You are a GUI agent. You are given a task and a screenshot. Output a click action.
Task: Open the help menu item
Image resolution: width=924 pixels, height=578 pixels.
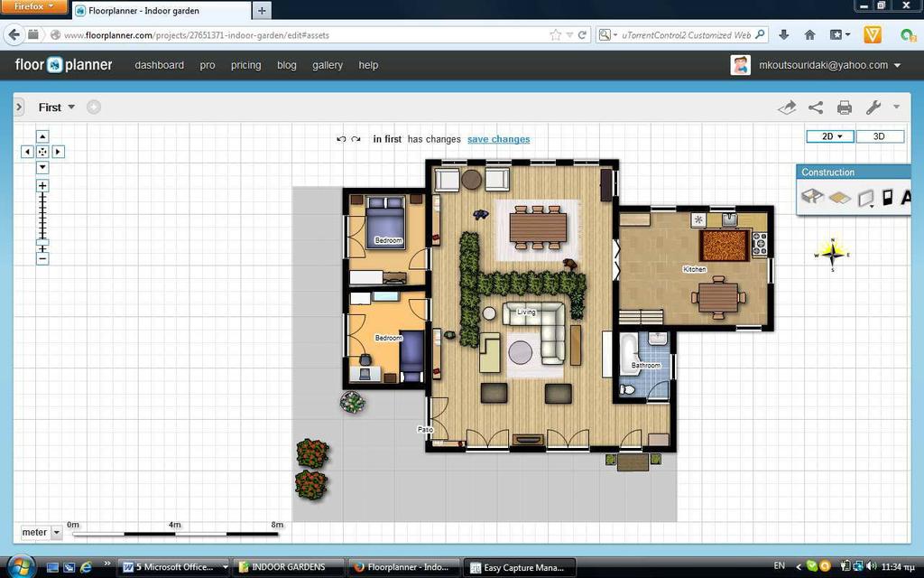click(368, 65)
